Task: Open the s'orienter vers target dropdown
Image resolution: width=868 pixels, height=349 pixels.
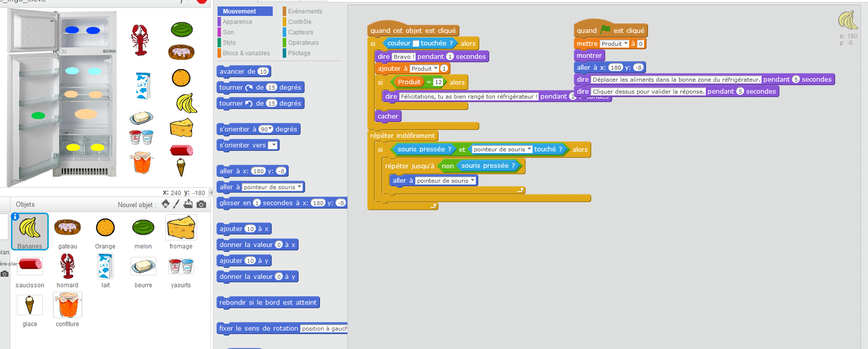Action: [x=273, y=145]
